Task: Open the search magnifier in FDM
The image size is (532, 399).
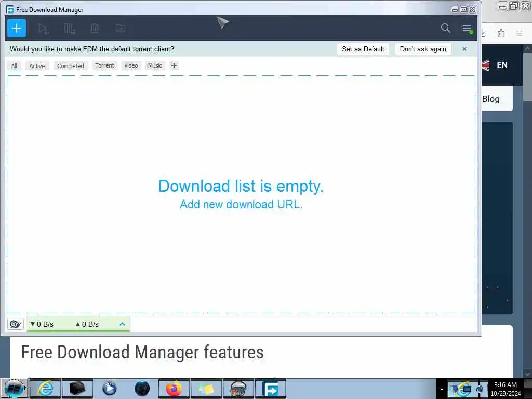Action: tap(445, 28)
